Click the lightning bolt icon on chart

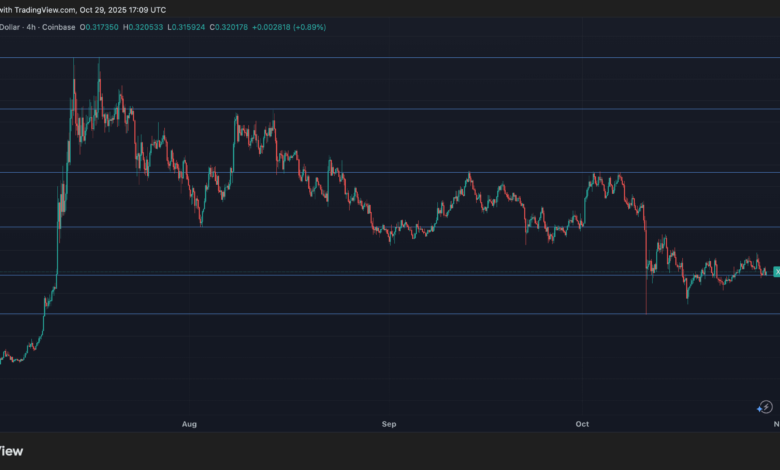coord(765,407)
